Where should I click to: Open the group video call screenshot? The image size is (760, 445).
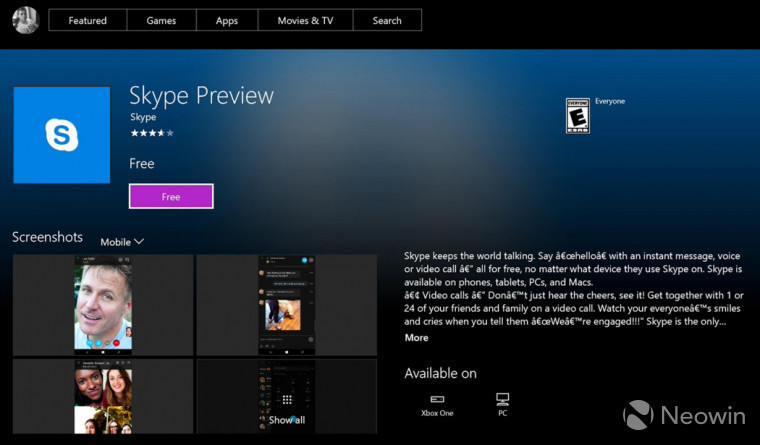[x=103, y=396]
